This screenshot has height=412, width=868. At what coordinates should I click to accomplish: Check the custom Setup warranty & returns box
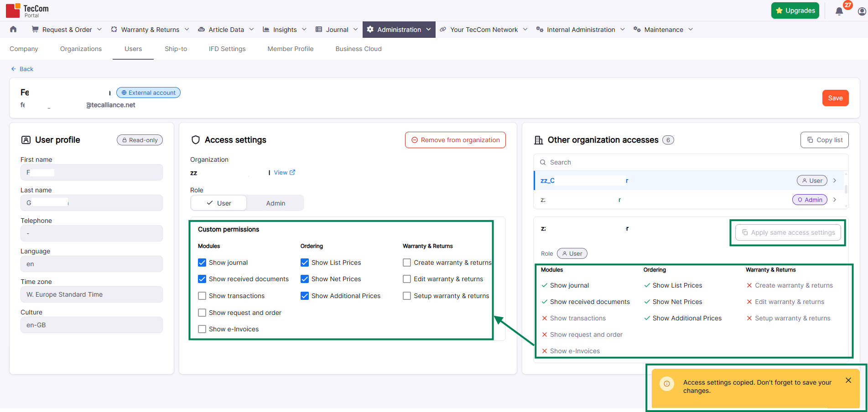coord(407,296)
